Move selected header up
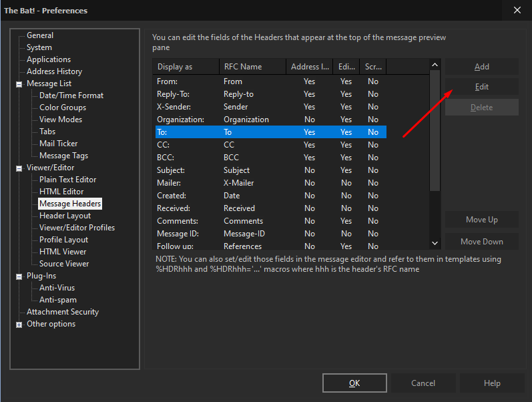The width and height of the screenshot is (532, 402). (x=481, y=220)
